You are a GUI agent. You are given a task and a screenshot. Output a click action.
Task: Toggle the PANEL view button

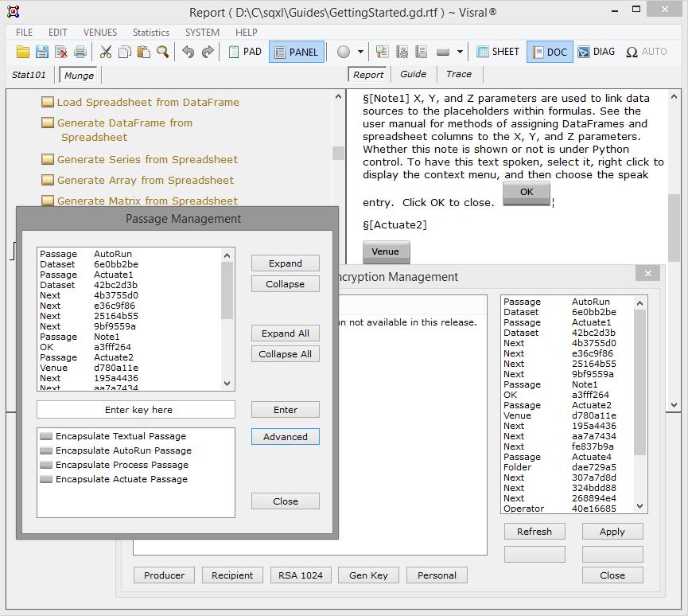coord(295,52)
